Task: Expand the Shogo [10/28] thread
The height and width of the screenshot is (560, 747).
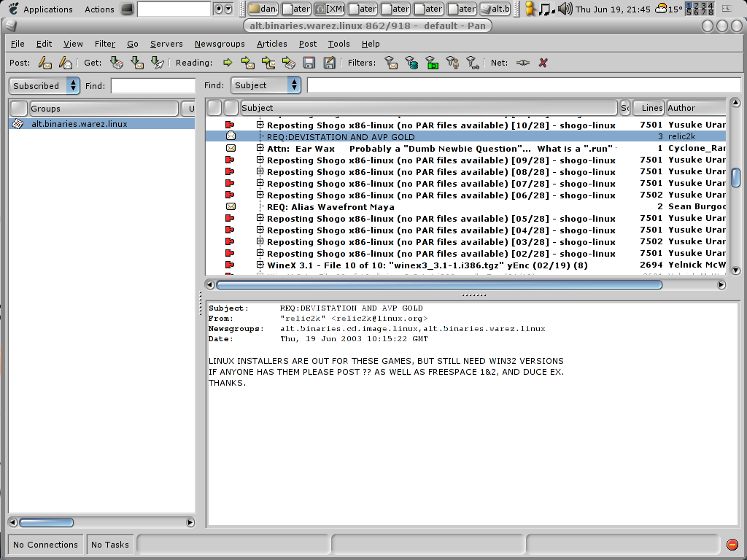Action: pos(260,124)
